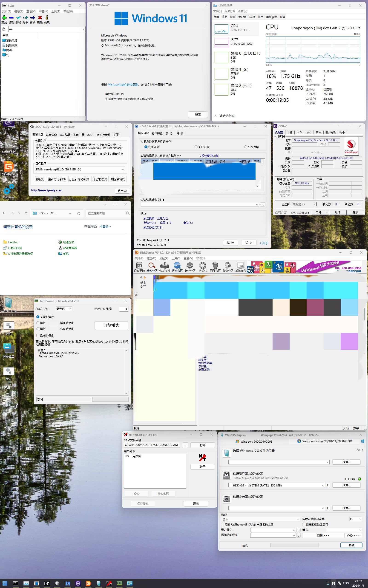Enable 错误时停止 checkbox in MemTest64
This screenshot has width=368, height=588.
point(38,336)
